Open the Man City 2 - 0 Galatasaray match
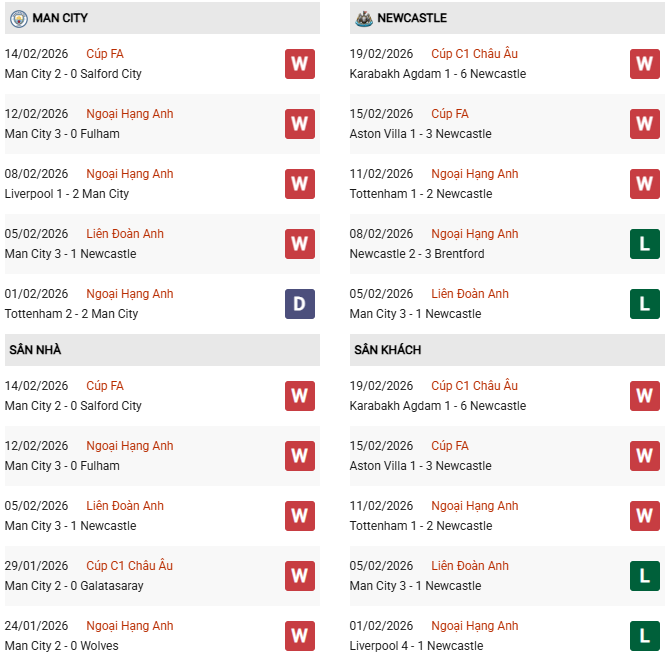The height and width of the screenshot is (661, 666). [74, 586]
